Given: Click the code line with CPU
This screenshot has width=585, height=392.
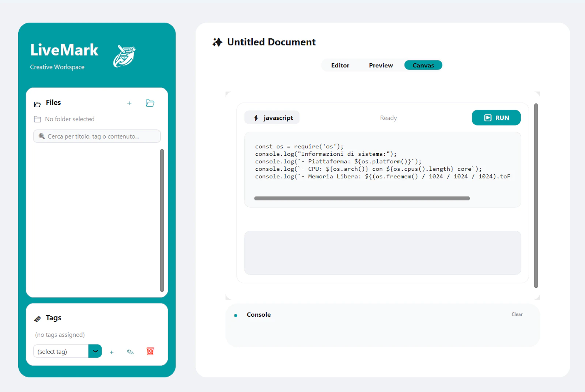Looking at the screenshot, I should pyautogui.click(x=369, y=169).
